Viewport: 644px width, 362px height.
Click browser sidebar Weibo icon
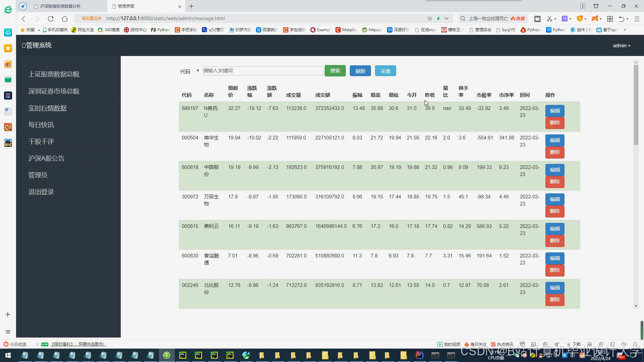(8, 64)
